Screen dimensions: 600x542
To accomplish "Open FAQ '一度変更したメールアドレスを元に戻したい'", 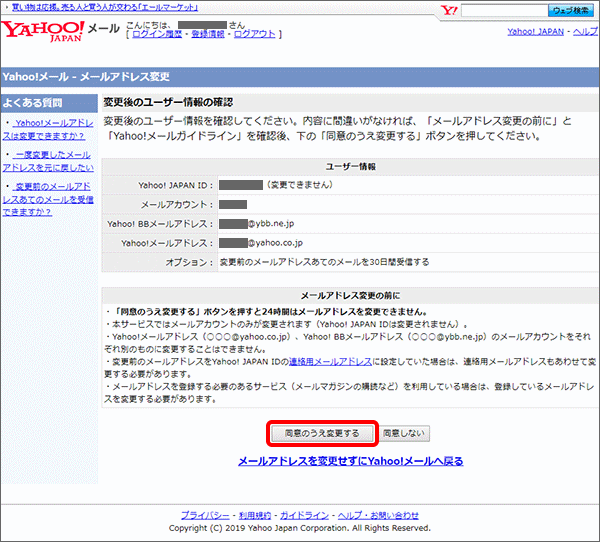I will [x=48, y=161].
